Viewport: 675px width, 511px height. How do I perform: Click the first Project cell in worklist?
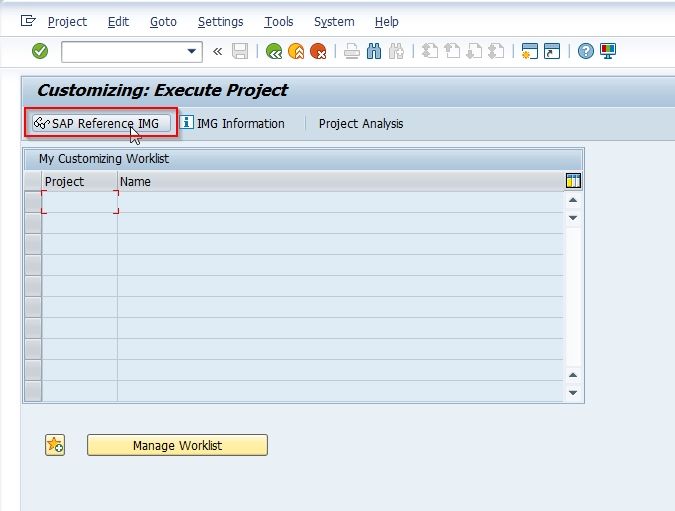(80, 202)
